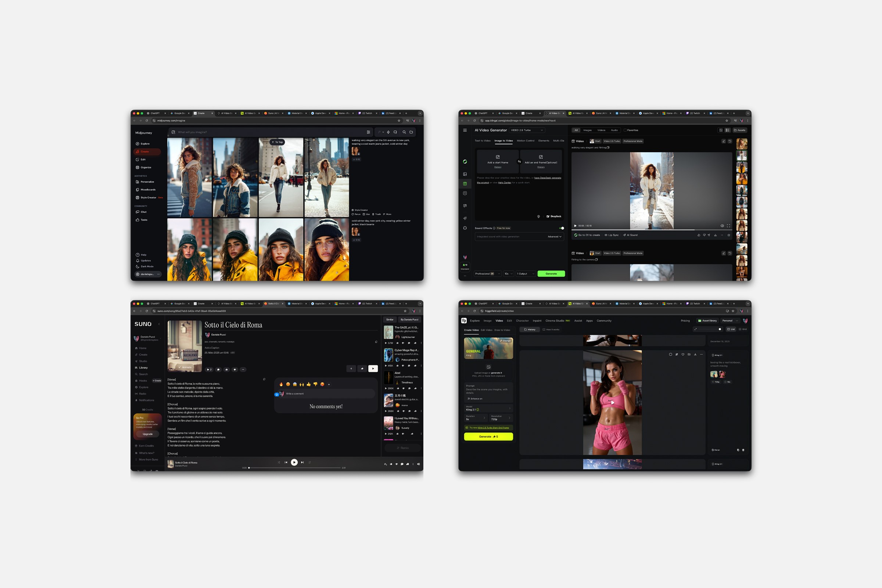Click the Higgsfield logo icon
This screenshot has width=882, height=588.
[x=464, y=320]
